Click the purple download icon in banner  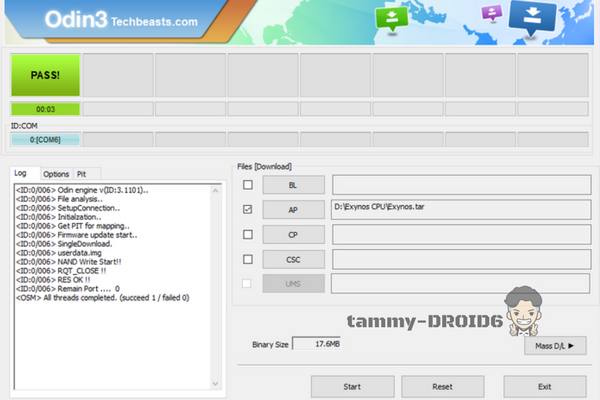pyautogui.click(x=492, y=13)
